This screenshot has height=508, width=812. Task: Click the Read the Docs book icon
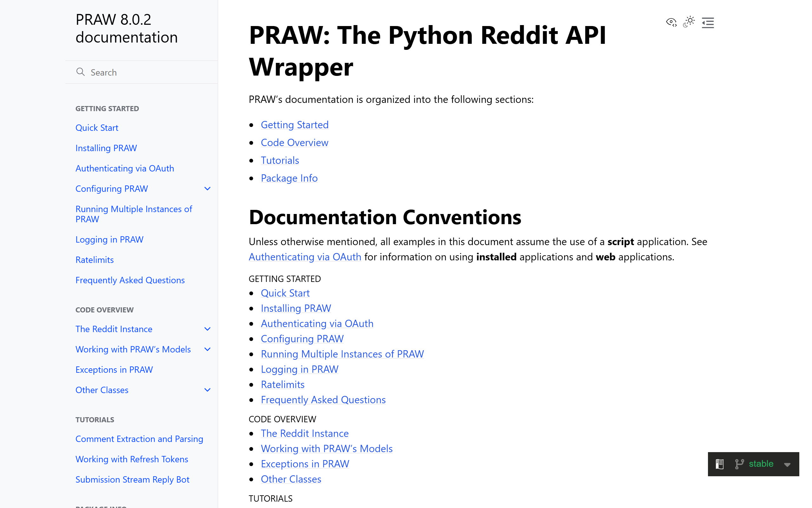[x=719, y=464]
